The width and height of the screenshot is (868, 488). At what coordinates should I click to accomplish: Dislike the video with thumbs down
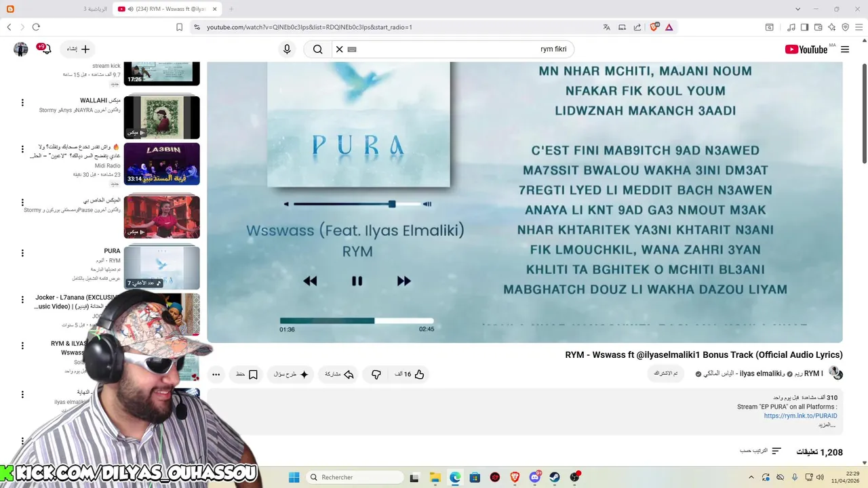pos(376,374)
